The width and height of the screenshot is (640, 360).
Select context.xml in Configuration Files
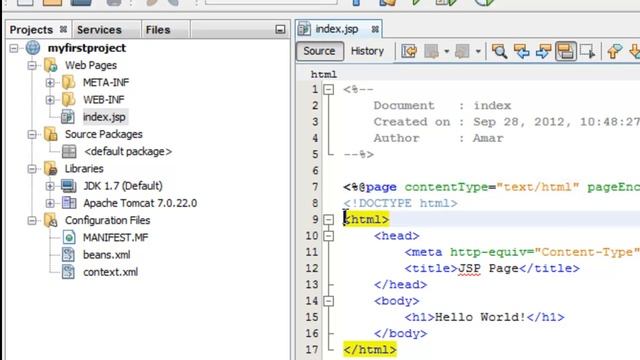point(110,272)
